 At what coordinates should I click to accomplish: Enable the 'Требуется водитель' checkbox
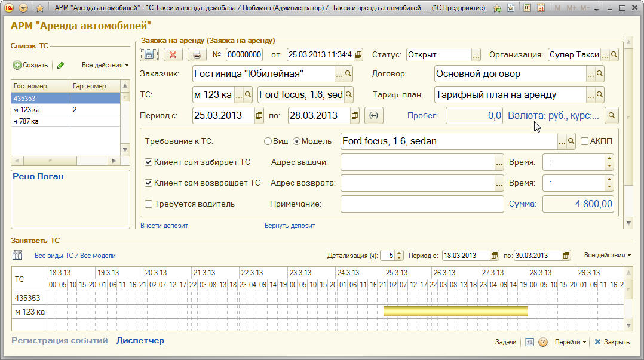click(x=149, y=204)
